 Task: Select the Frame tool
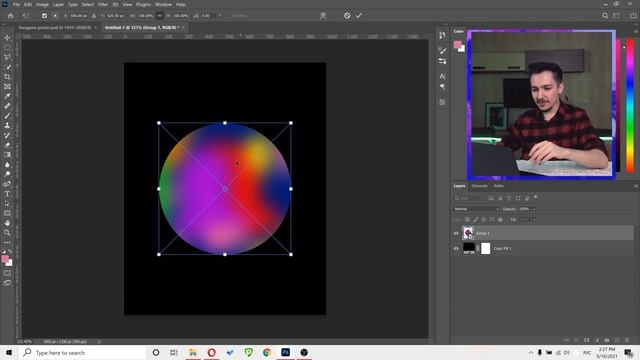coord(7,87)
